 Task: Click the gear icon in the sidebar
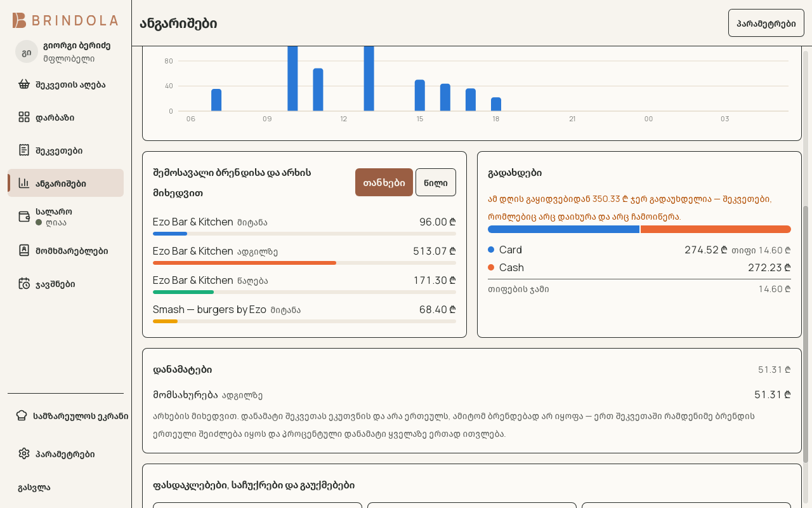click(24, 454)
